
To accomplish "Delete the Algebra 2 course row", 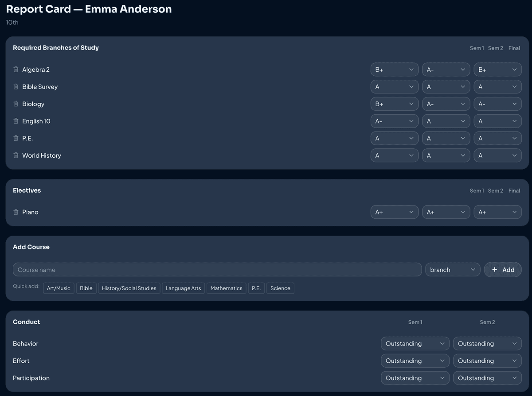I will [16, 70].
